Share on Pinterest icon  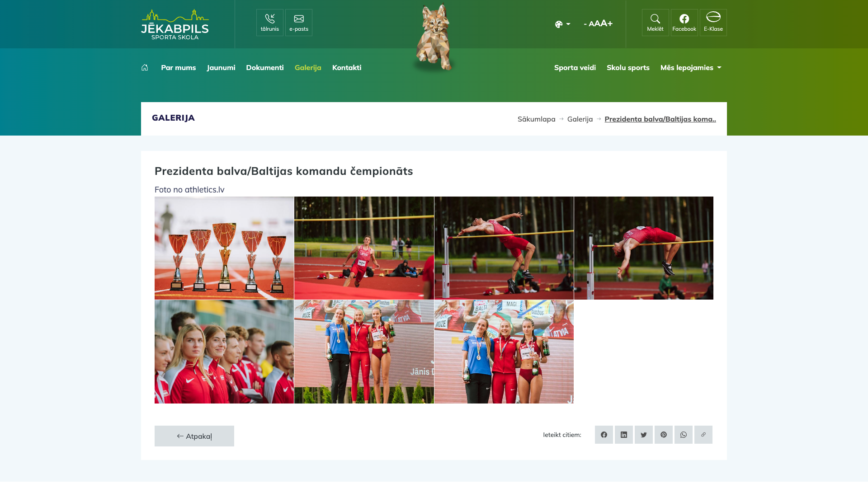point(663,435)
